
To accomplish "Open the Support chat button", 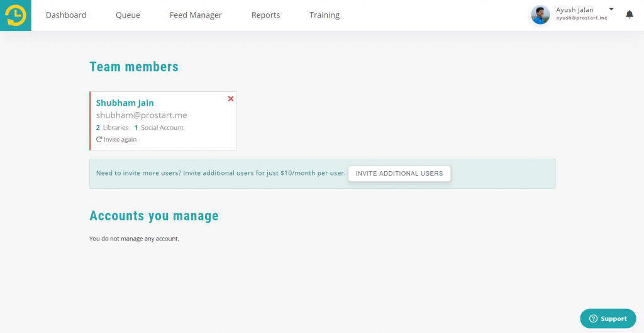I will tap(608, 319).
